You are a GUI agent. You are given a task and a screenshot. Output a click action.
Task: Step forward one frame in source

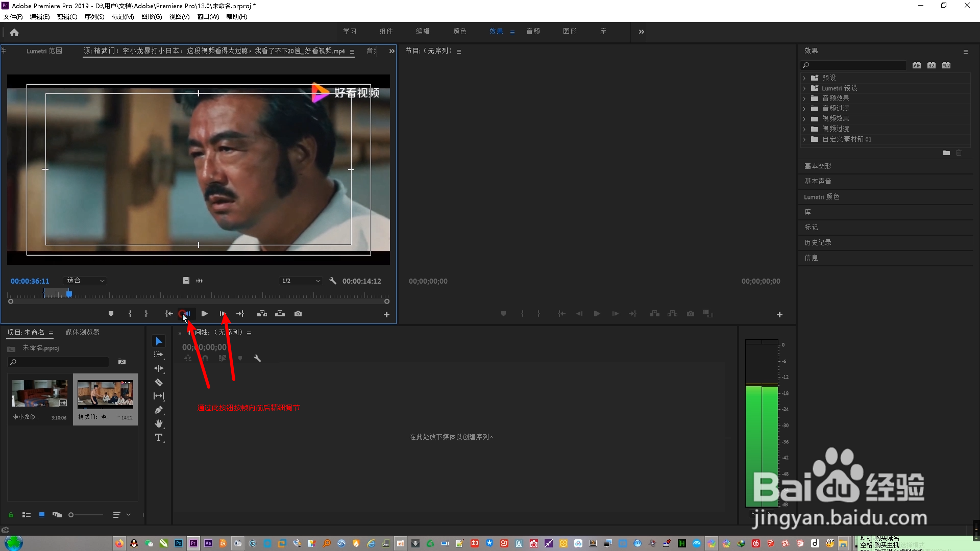click(223, 314)
